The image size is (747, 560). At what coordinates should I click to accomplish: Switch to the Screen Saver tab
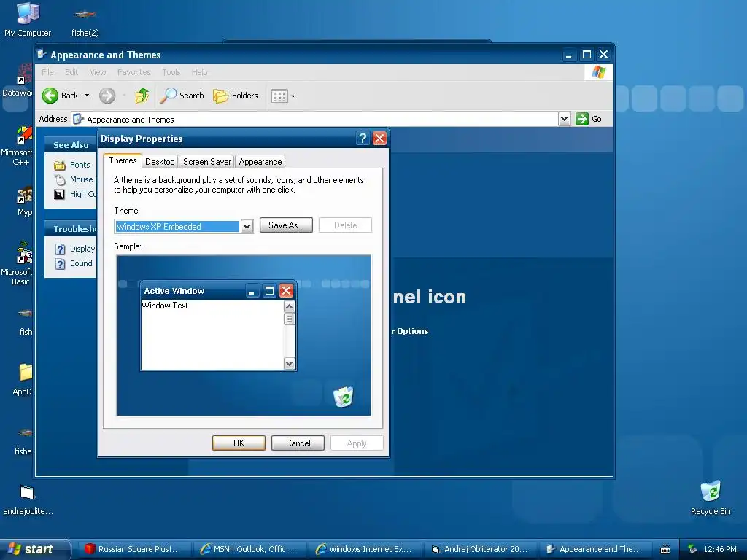point(206,161)
